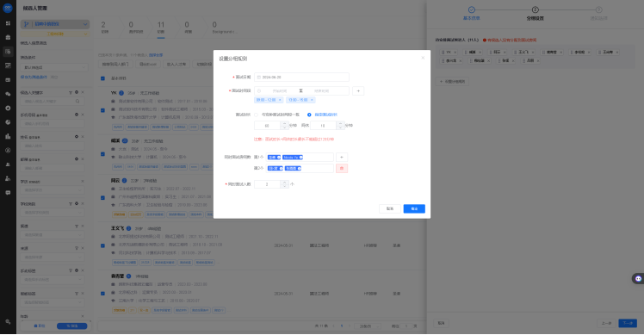
Task: Decrease the 10 minute interval spinner
Action: [x=340, y=127]
